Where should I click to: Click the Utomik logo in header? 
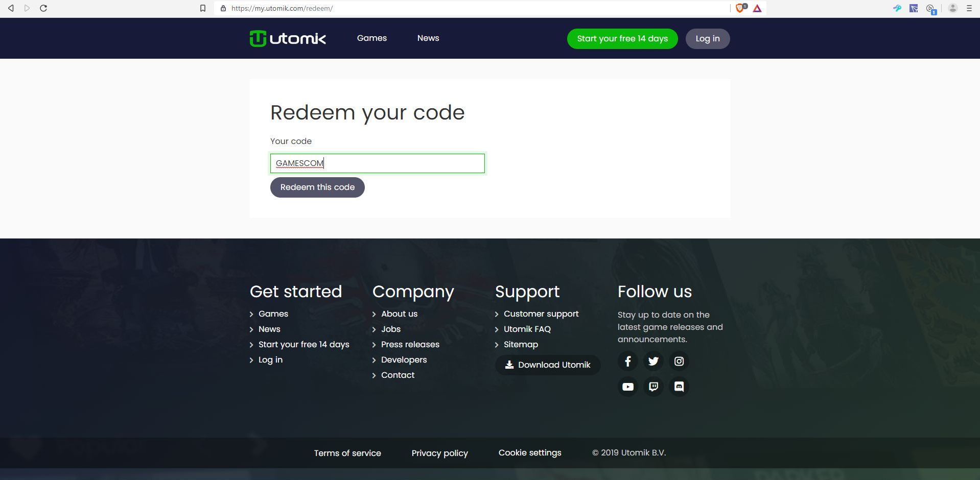pyautogui.click(x=288, y=38)
